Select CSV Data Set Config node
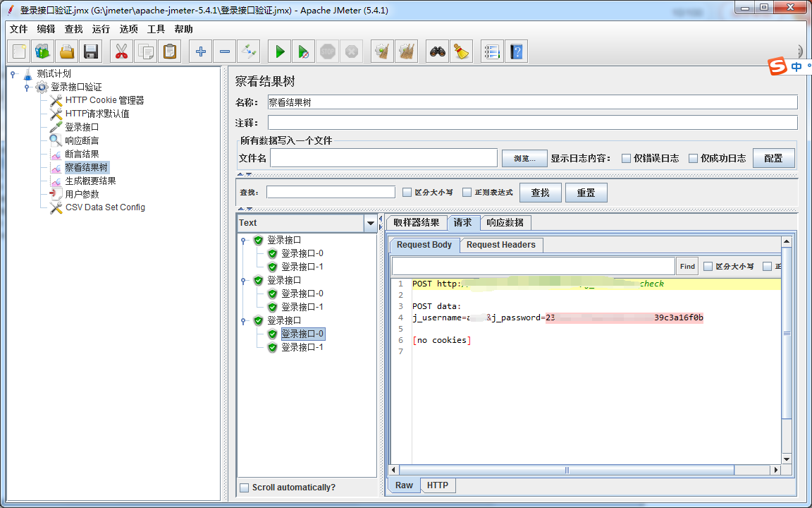Viewport: 812px width, 508px height. pyautogui.click(x=104, y=207)
